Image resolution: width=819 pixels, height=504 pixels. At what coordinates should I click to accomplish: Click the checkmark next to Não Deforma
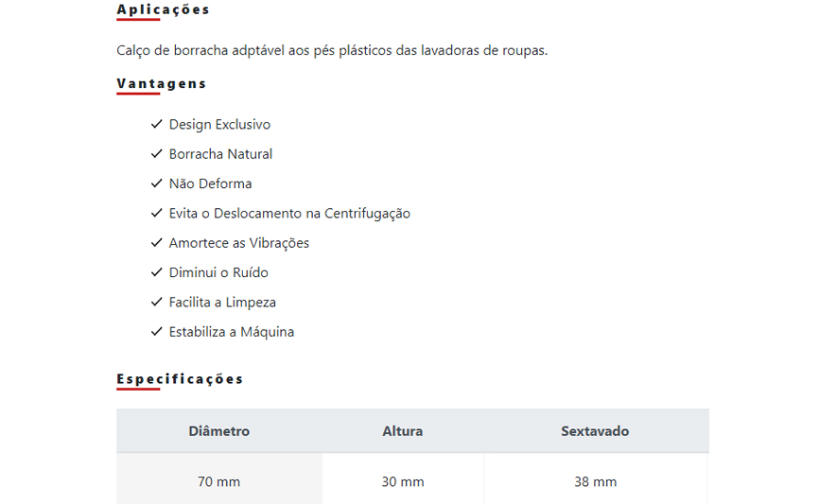click(x=156, y=183)
